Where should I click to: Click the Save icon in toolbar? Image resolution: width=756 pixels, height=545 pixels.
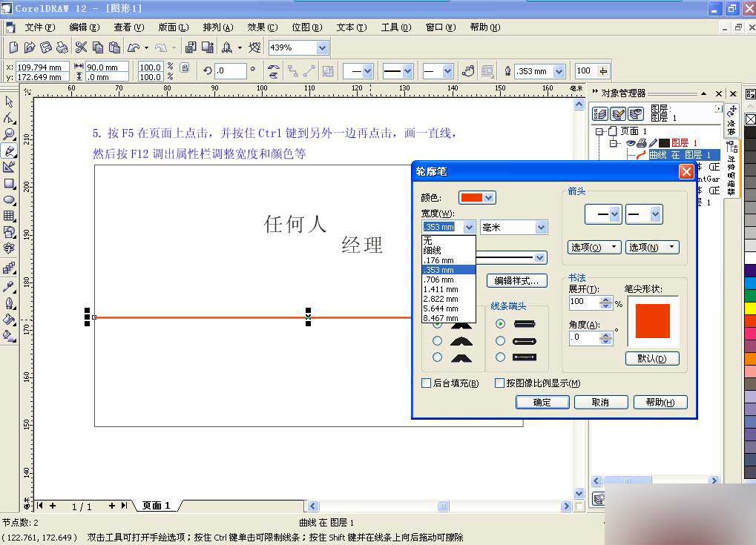(46, 47)
